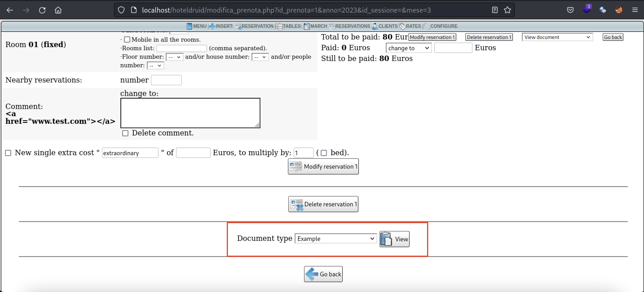The height and width of the screenshot is (292, 644).
Task: Tick the New single extra cost checkbox
Action: point(8,153)
